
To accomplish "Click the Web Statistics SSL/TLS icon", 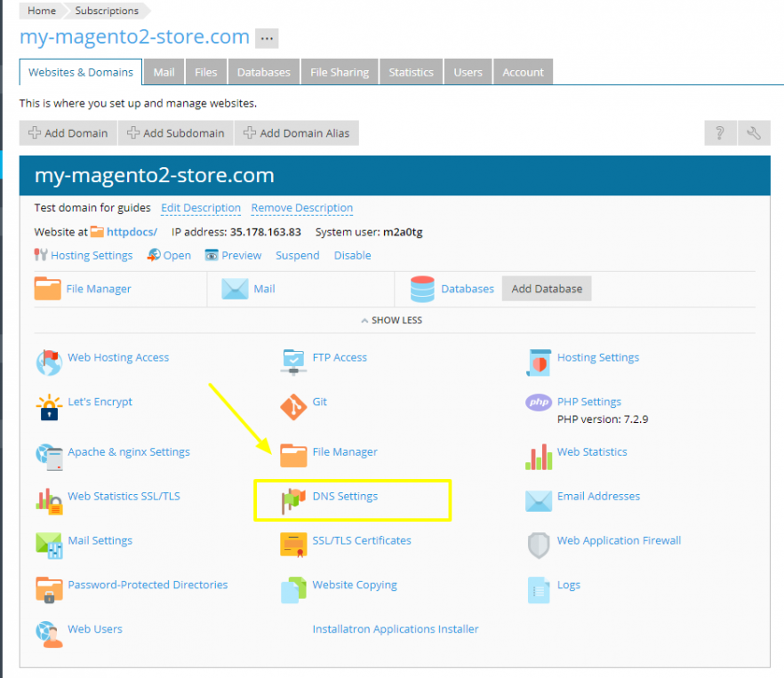I will coord(49,501).
